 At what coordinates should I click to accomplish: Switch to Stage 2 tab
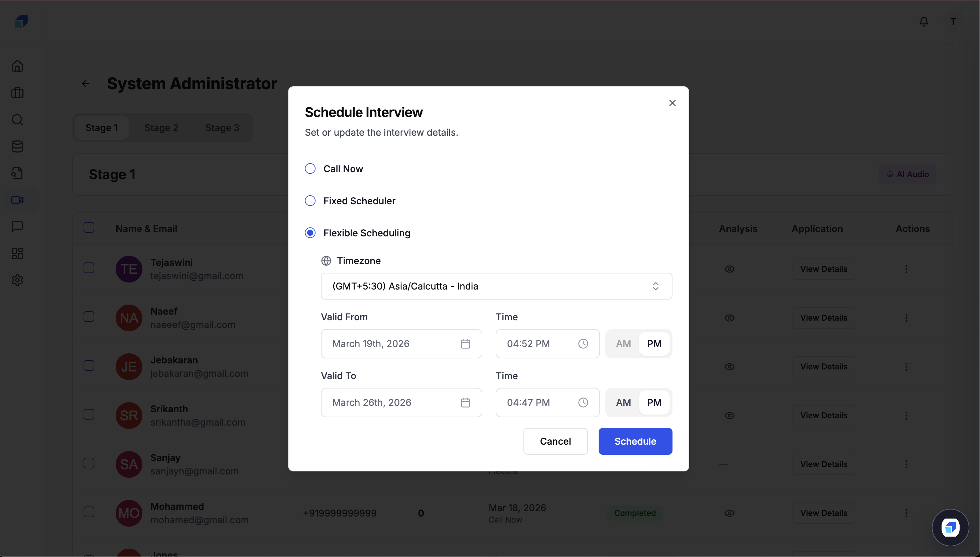click(x=161, y=128)
